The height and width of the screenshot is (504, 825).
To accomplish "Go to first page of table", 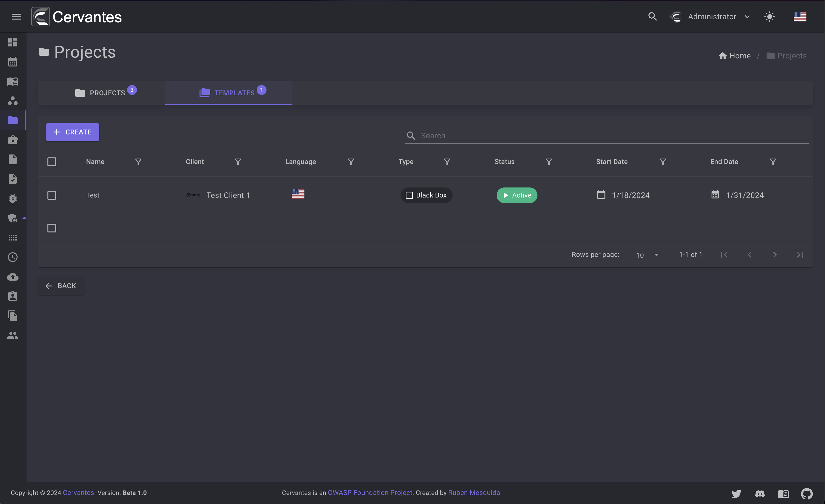I will (x=724, y=255).
